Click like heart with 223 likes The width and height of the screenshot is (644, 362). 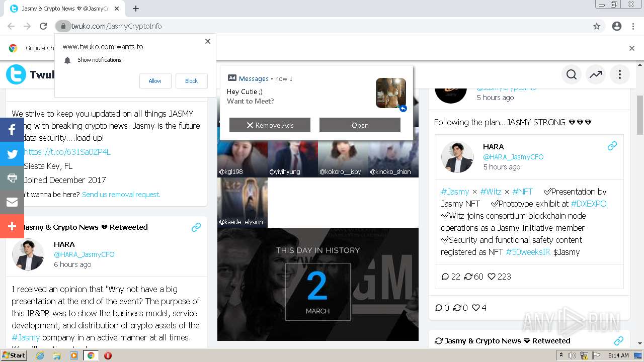(x=492, y=277)
